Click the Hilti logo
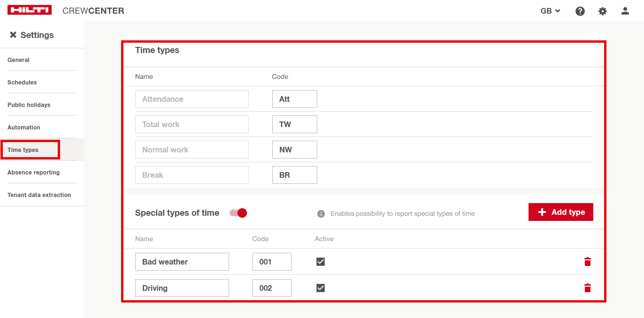 pos(30,10)
